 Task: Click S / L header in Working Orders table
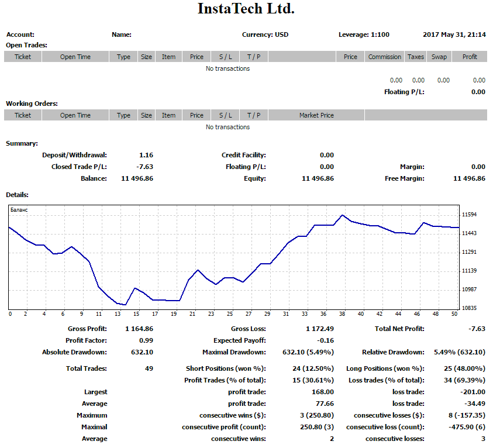(x=225, y=115)
